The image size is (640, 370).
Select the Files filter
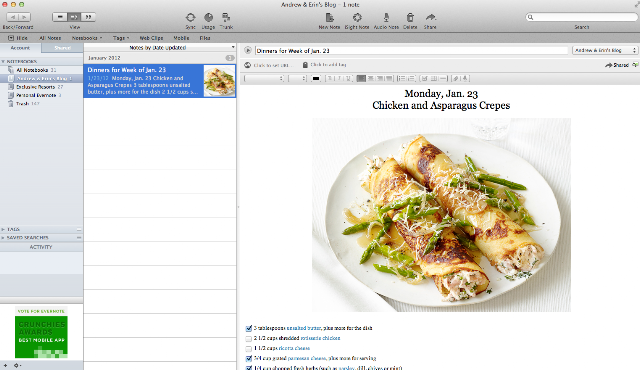[x=205, y=38]
